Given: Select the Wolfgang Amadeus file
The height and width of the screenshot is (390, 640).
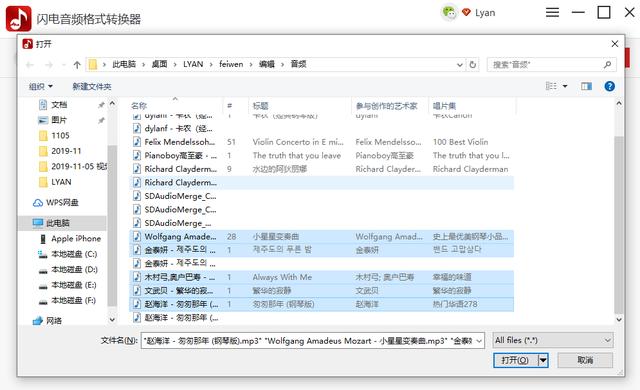Looking at the screenshot, I should pos(322,237).
